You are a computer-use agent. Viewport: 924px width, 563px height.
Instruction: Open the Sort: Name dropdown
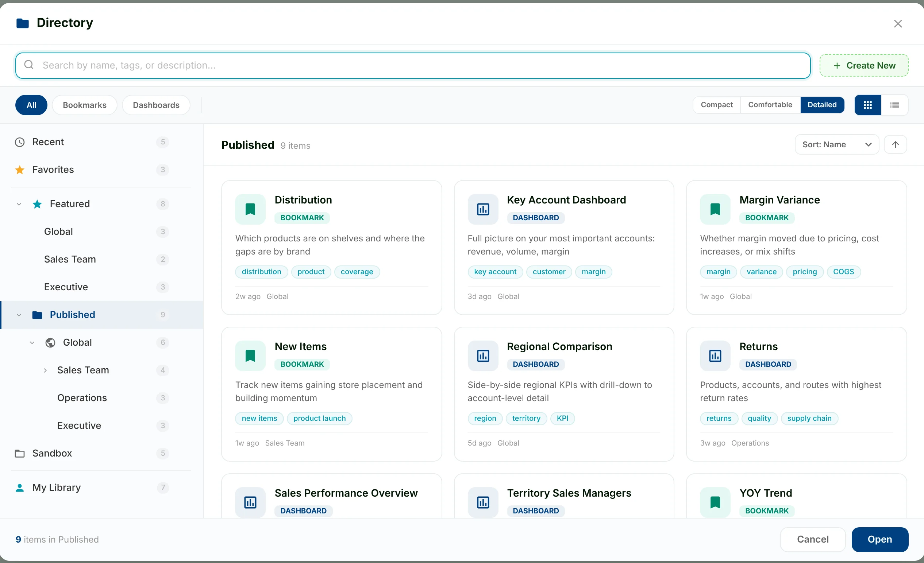pyautogui.click(x=837, y=145)
